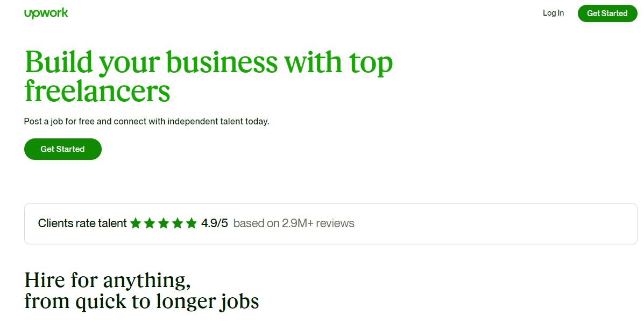Screen dimensions: 644x322
Task: Click the 4.9/5 rating score
Action: tap(214, 223)
